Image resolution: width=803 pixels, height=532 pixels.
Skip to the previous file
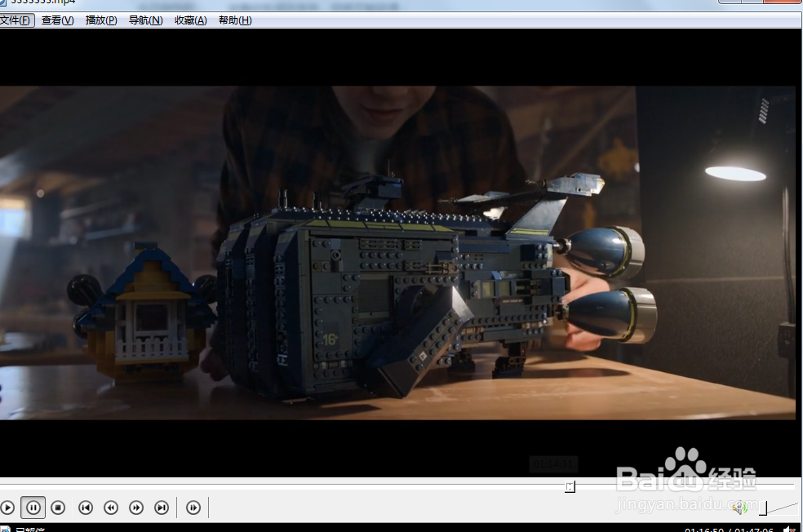coord(86,508)
